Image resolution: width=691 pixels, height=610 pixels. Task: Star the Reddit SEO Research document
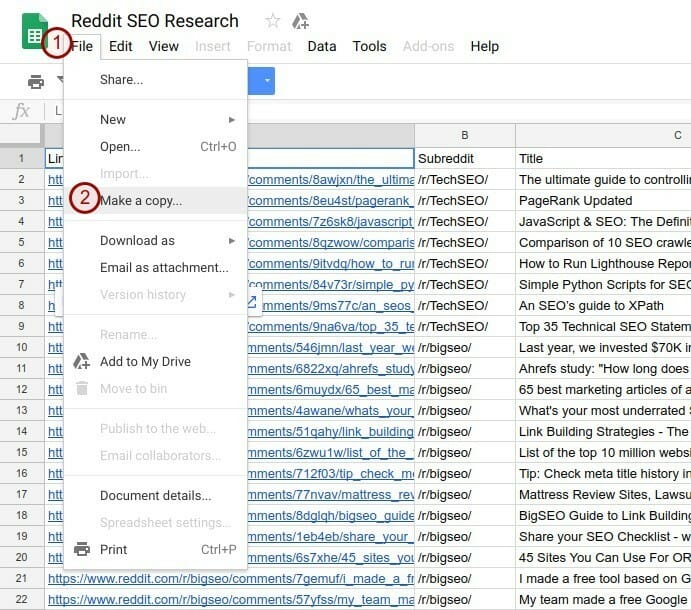pos(273,21)
